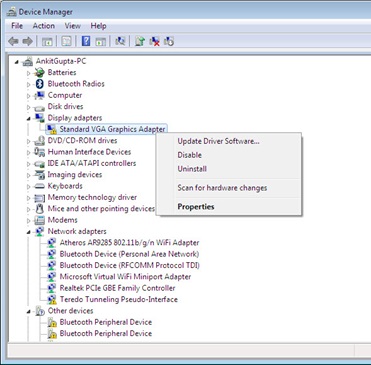Click the blue Help question-mark icon
Screen dimensions: 371x365
click(86, 41)
